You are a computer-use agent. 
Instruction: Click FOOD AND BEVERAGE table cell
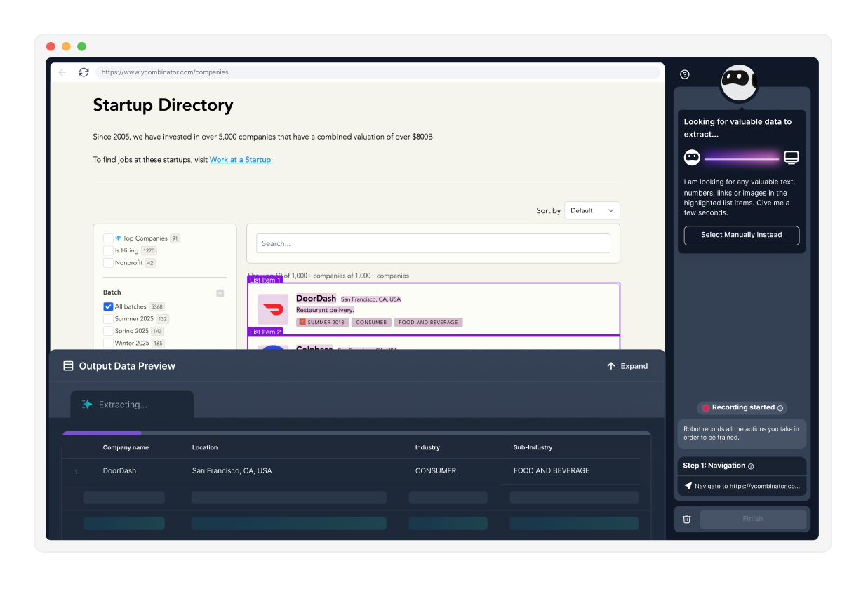point(552,470)
